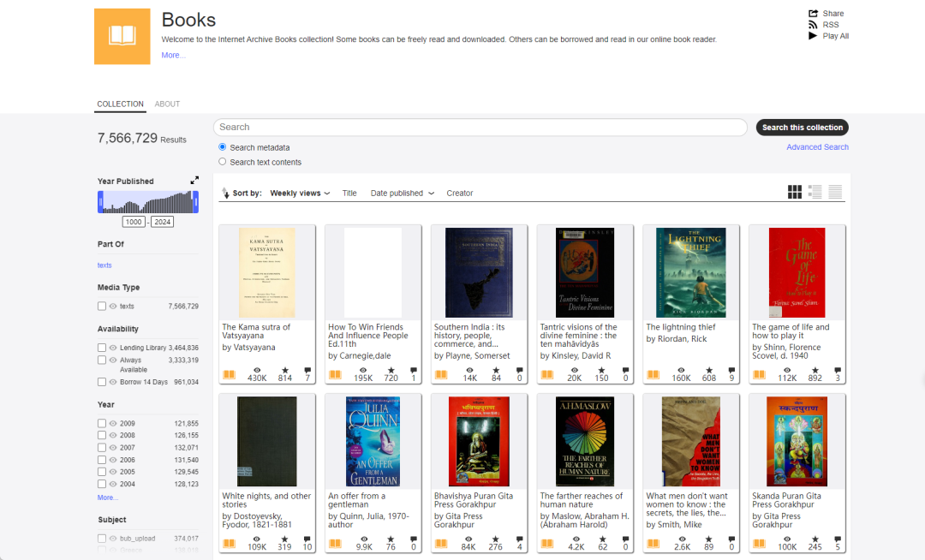This screenshot has width=925, height=560.
Task: Click the views eye on Bhavishya Puran card
Action: (x=468, y=539)
